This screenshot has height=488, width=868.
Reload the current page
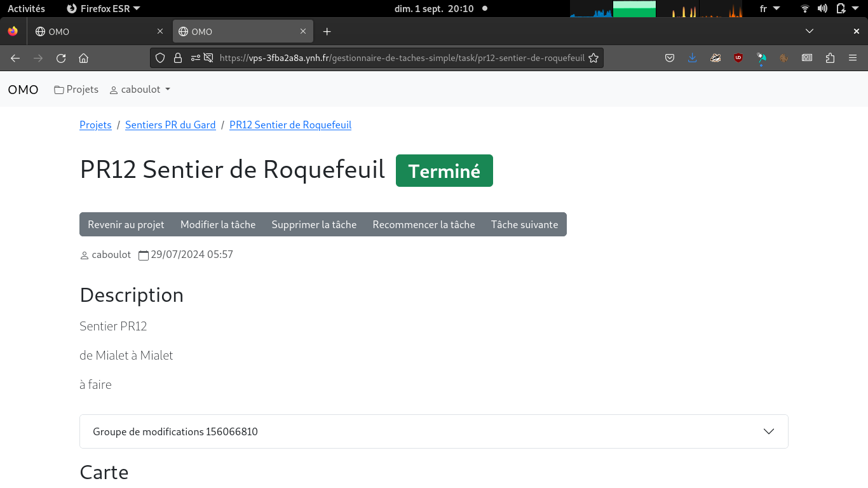point(61,58)
